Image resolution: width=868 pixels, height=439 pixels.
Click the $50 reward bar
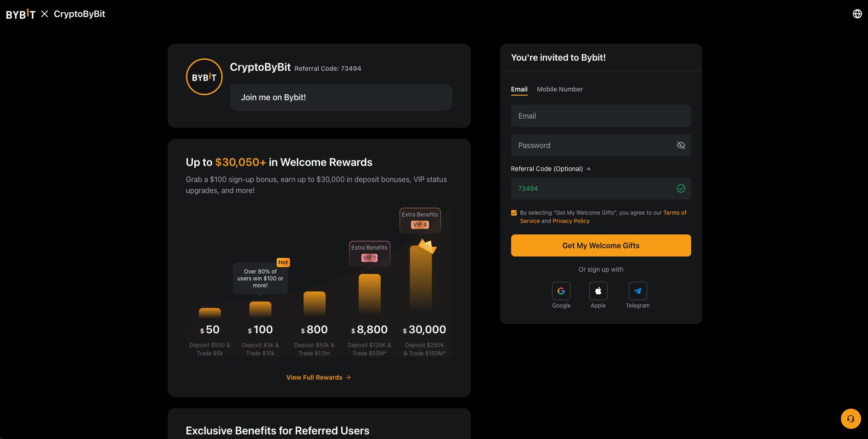[210, 313]
